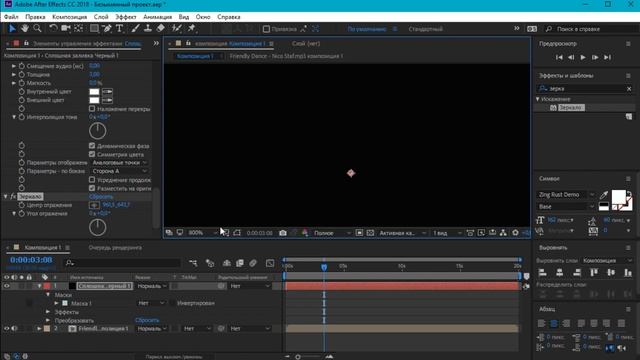
Task: Enable motion blur in timeline
Action: (253, 263)
